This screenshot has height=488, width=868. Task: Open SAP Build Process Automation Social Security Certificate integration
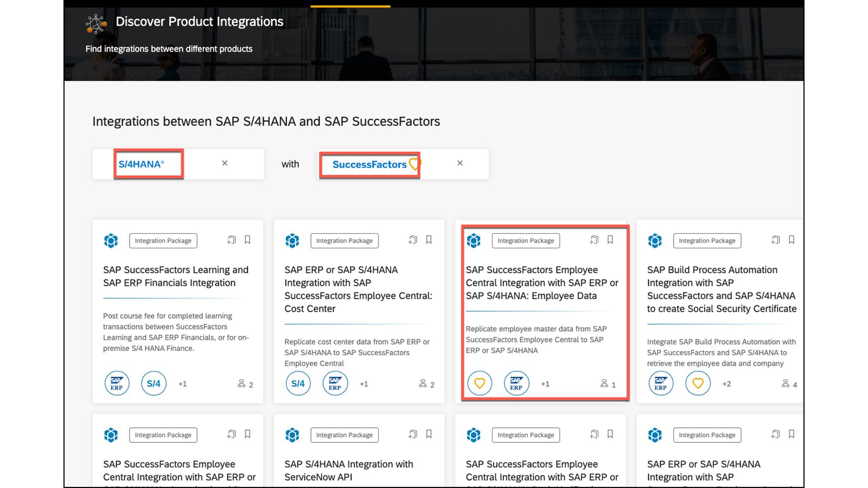722,289
